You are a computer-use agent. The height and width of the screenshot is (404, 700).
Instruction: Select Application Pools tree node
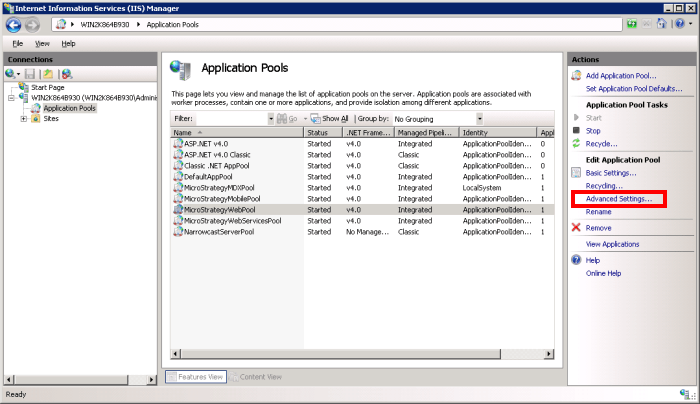pos(69,108)
